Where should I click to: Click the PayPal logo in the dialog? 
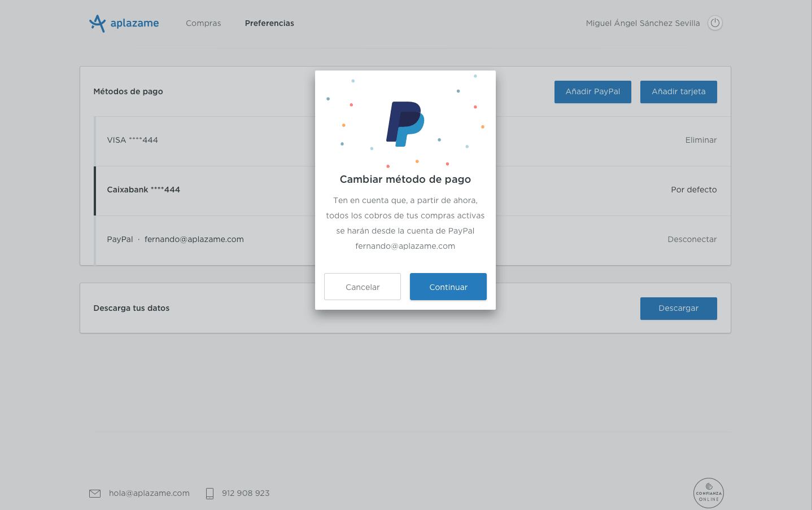coord(405,124)
